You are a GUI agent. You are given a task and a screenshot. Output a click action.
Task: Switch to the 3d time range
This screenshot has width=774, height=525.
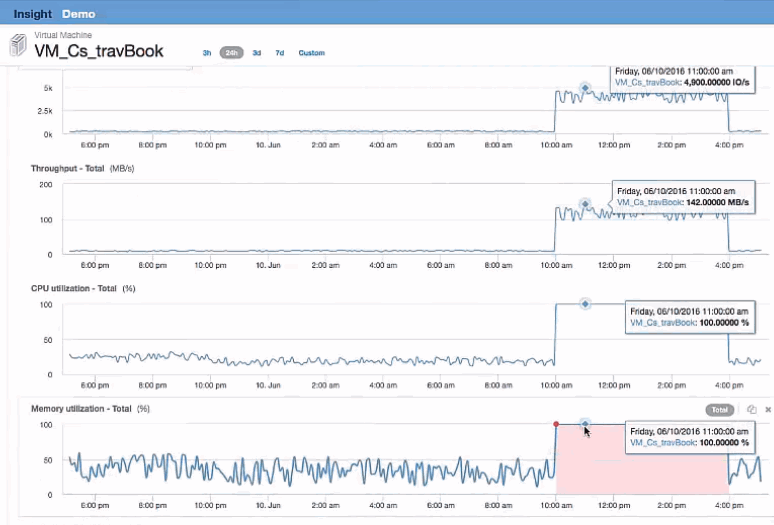click(x=257, y=53)
